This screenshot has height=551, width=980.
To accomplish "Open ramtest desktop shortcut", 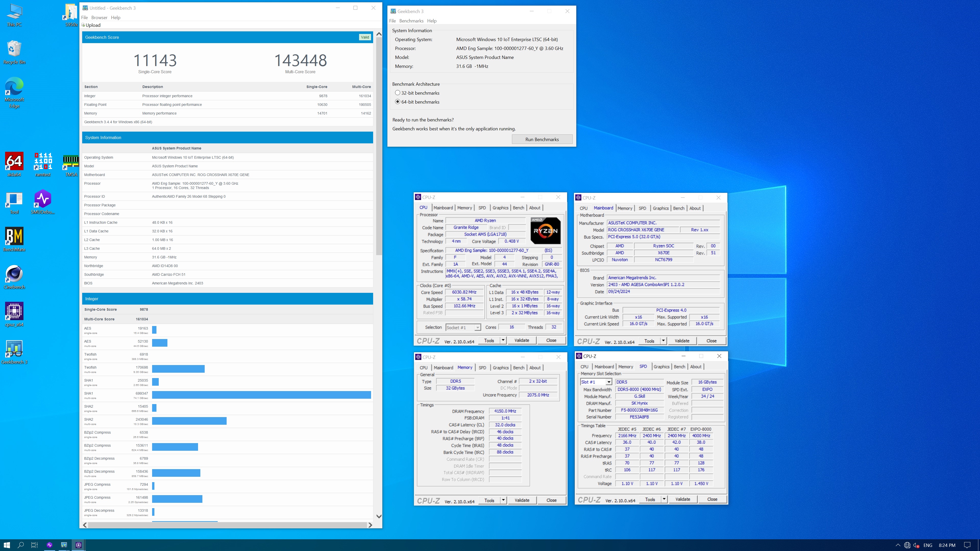I will [43, 164].
